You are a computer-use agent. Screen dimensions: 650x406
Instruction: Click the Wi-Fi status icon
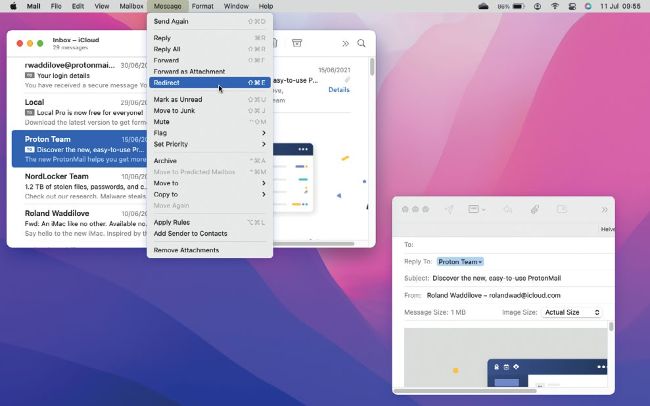click(x=555, y=6)
